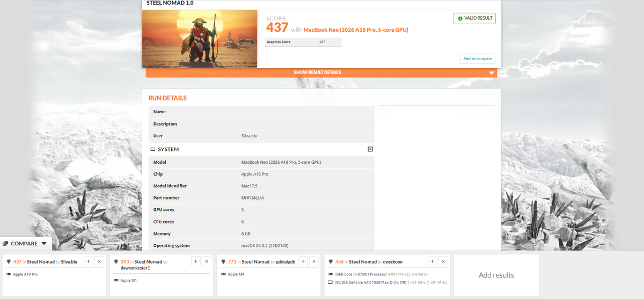Click trophy icon on dwschoon card
Viewport: 644px width, 299px height.
[331, 262]
